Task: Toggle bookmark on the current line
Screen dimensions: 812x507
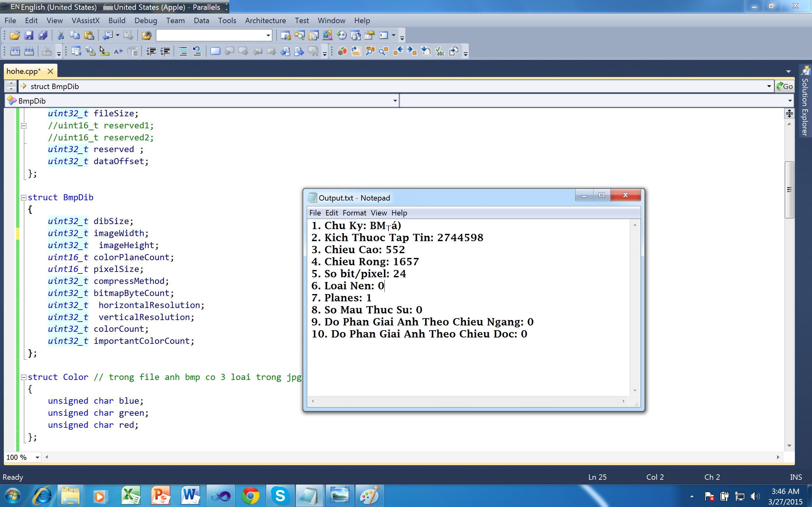Action: pos(215,51)
